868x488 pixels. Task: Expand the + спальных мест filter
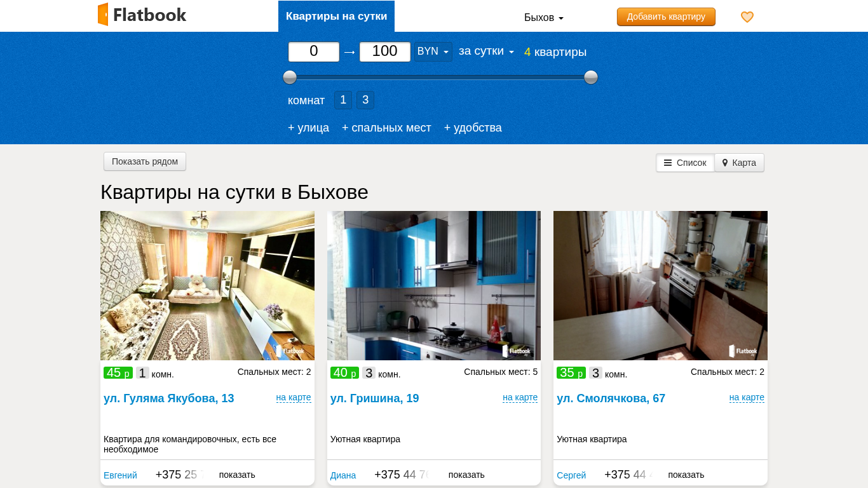[x=386, y=128]
